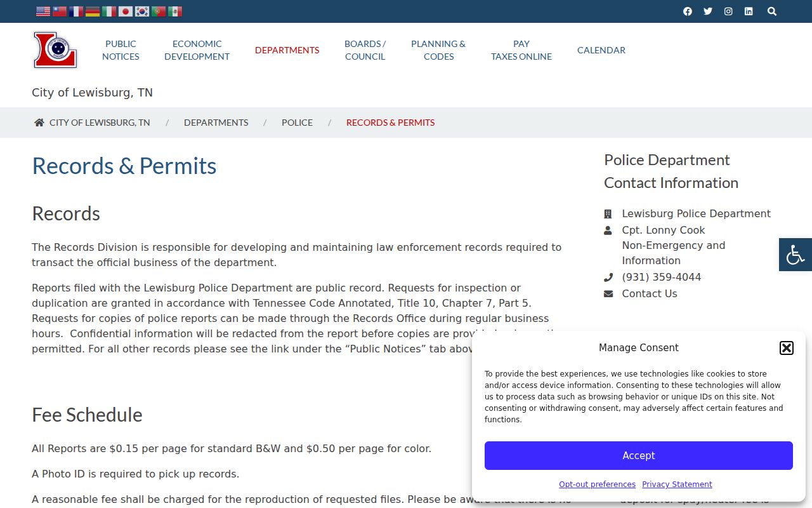The width and height of the screenshot is (812, 508).
Task: Click the Lewisburg city logo
Action: pos(55,50)
